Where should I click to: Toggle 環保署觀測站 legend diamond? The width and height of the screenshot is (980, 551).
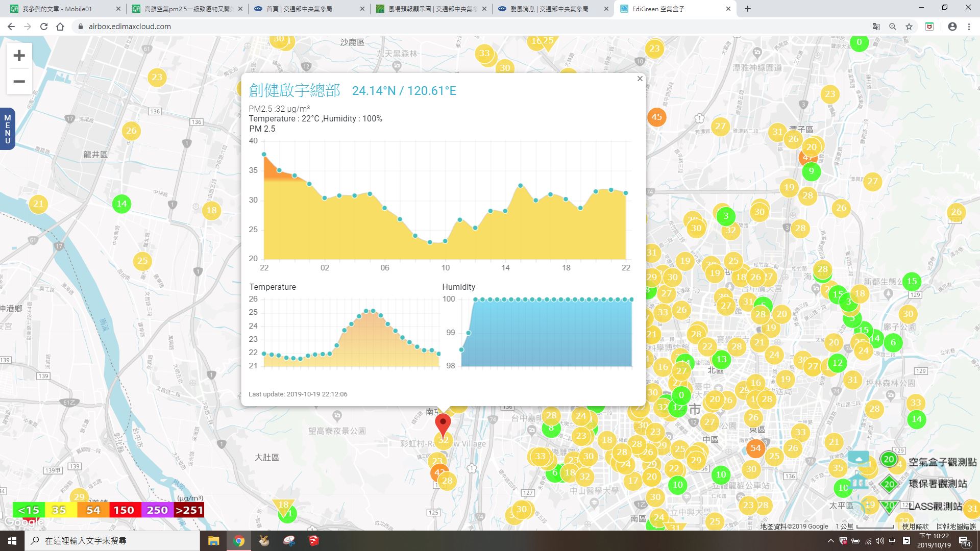889,484
